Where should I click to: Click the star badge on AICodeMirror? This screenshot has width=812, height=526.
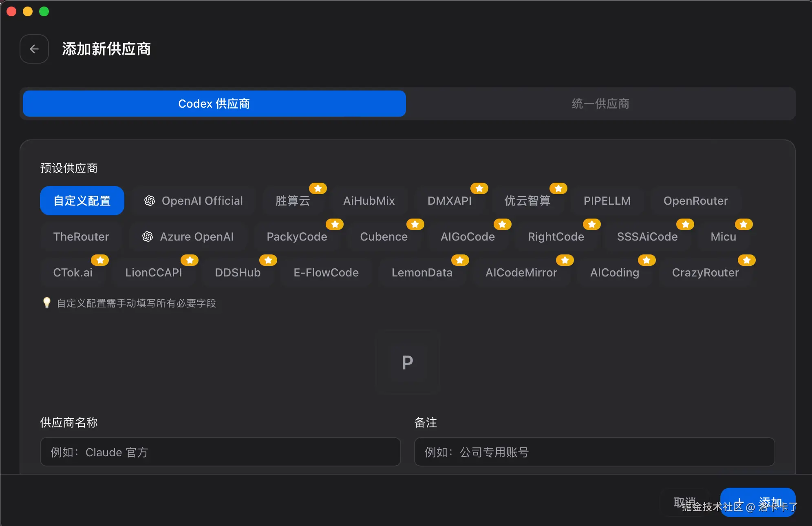tap(565, 260)
